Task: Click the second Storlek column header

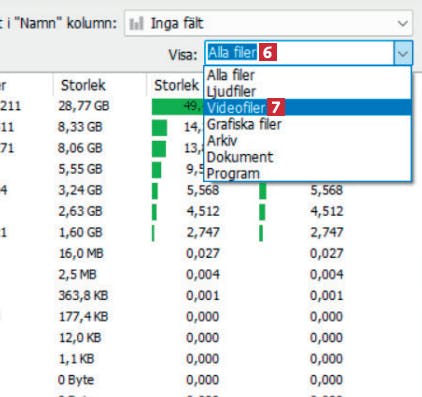Action: (176, 85)
